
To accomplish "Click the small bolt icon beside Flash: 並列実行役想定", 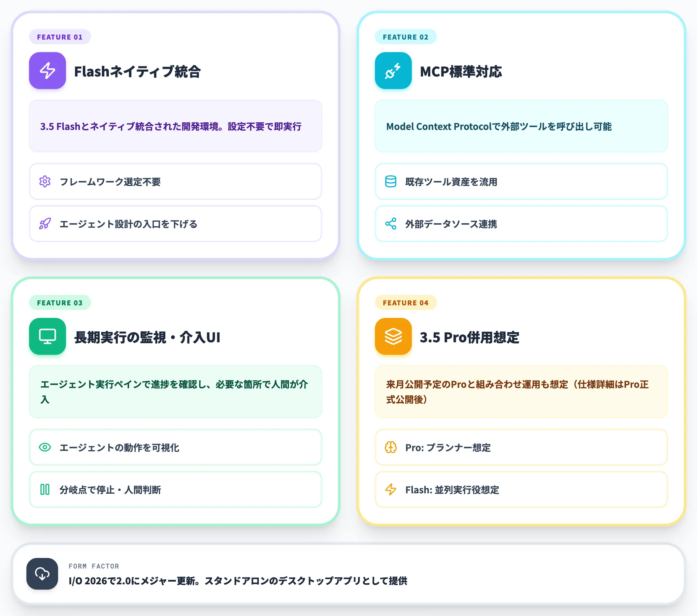I will (x=391, y=490).
